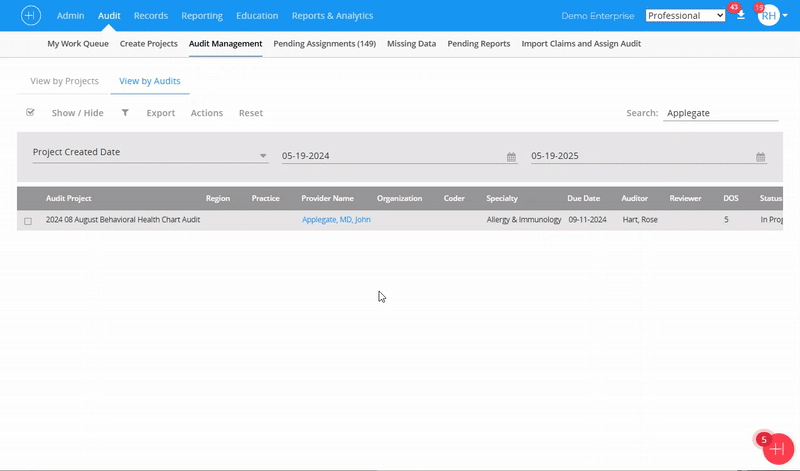Screen dimensions: 800x471
Task: Open the Pending Reports tab
Action: [x=479, y=44]
